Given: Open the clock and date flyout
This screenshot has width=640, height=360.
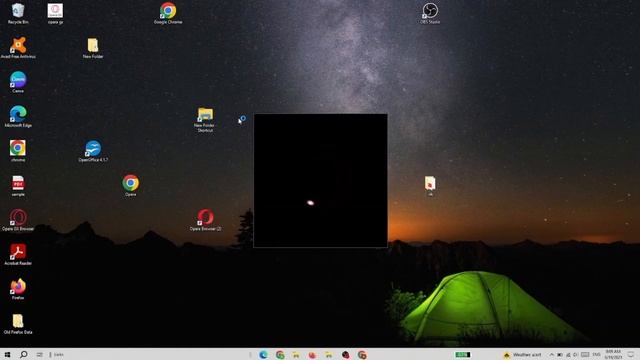Looking at the screenshot, I should [x=613, y=354].
